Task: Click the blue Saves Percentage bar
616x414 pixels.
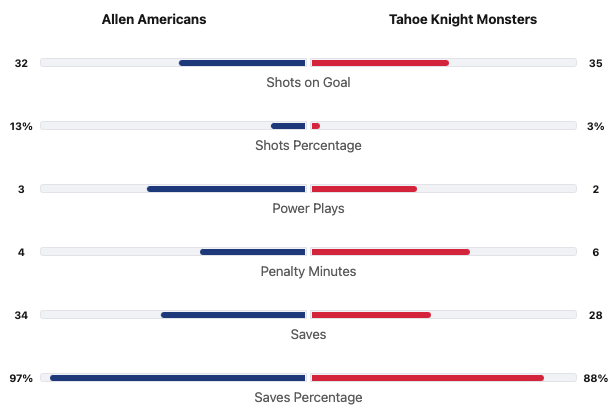Action: [178, 378]
